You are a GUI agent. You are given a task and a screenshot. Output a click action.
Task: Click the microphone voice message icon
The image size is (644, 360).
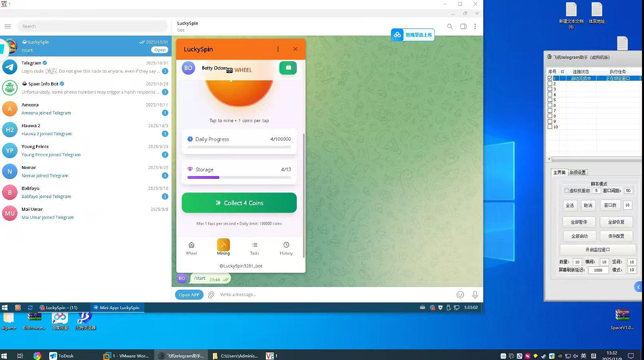click(475, 295)
